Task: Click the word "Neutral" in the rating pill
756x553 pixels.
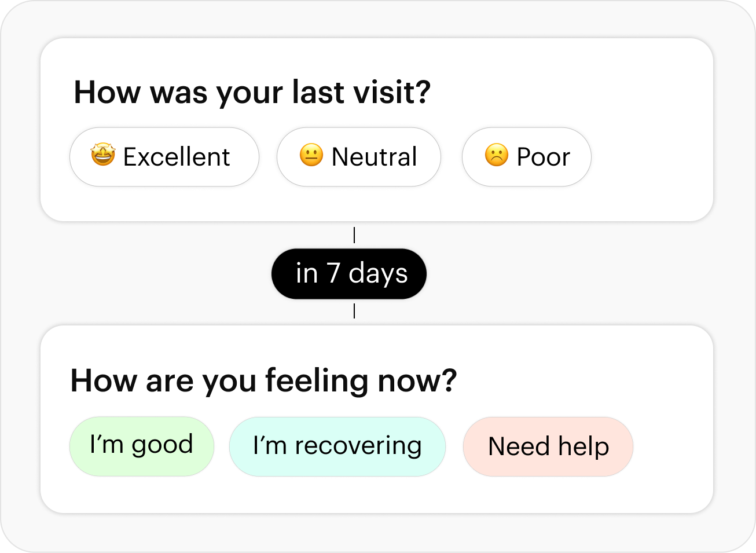Action: [x=374, y=157]
